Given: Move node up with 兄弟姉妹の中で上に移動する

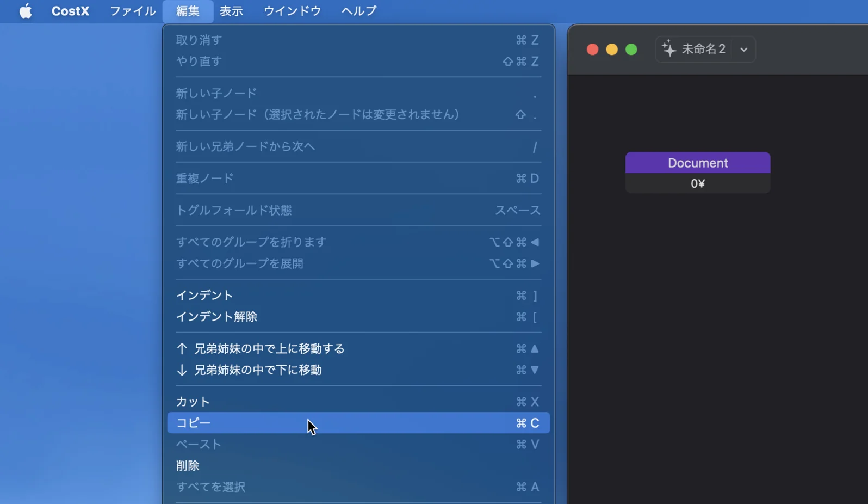Looking at the screenshot, I should (358, 348).
